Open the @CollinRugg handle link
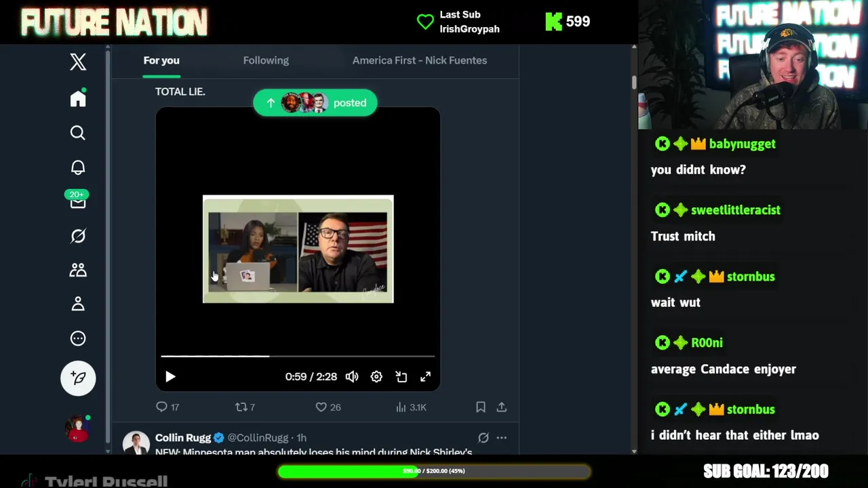This screenshot has height=488, width=868. tap(258, 438)
